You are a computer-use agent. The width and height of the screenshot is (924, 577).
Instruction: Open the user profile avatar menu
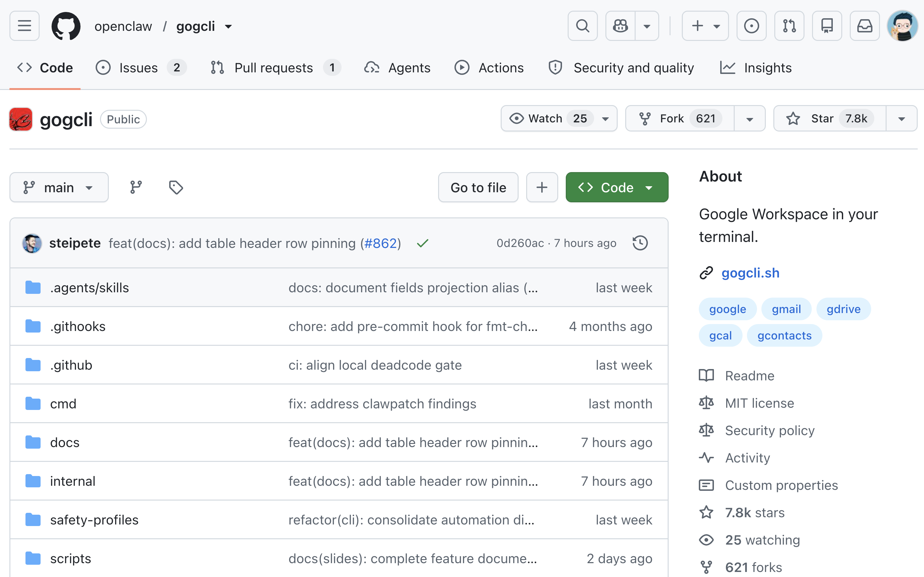pyautogui.click(x=902, y=26)
